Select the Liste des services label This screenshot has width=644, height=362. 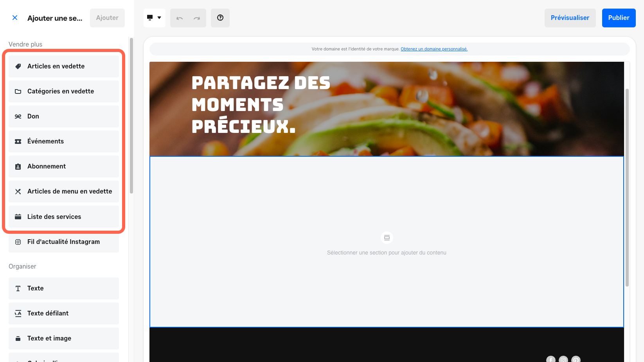pos(54,217)
